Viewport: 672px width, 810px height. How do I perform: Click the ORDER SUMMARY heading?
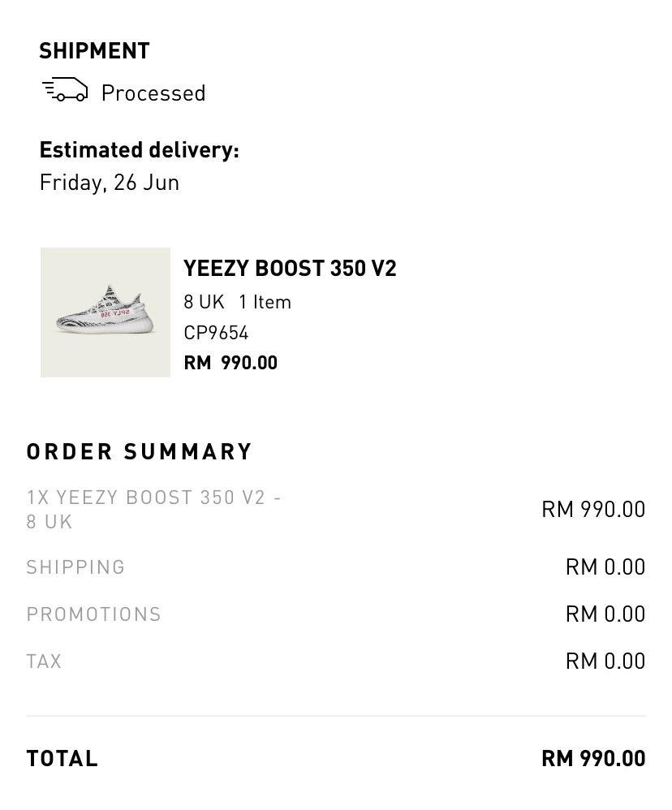click(x=140, y=452)
